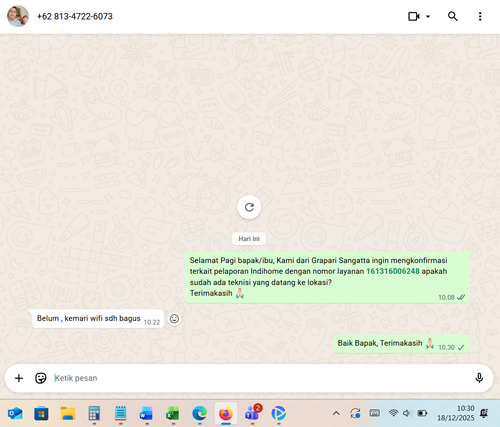The image size is (500, 427).
Task: Select the 'Selamat Pagi bapak/ibu' message bubble
Action: click(x=327, y=278)
